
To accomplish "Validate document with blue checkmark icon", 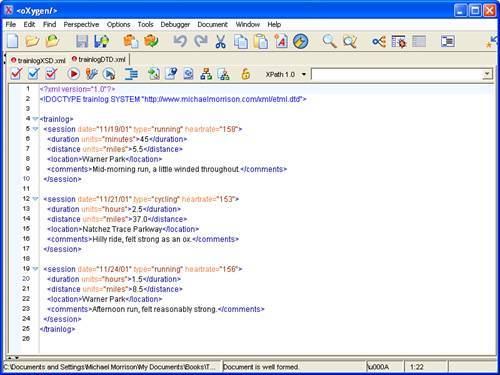I will coord(34,74).
